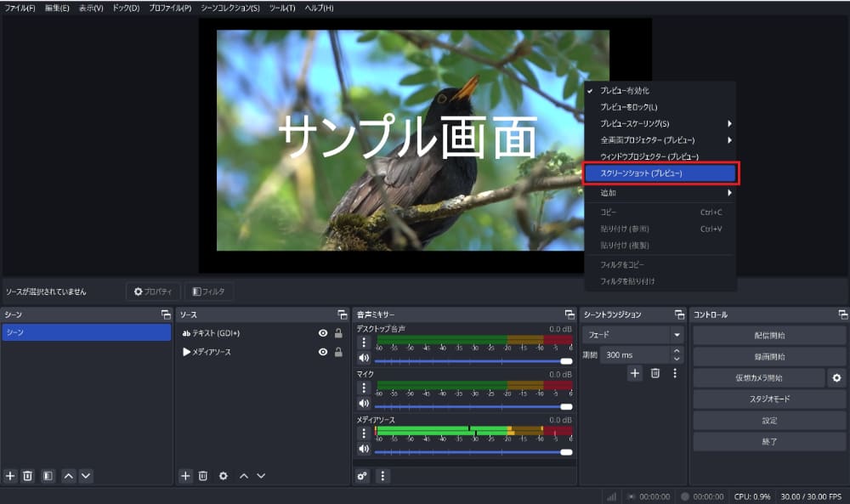Open デスクトップ音声 options dots
850x504 pixels.
364,343
